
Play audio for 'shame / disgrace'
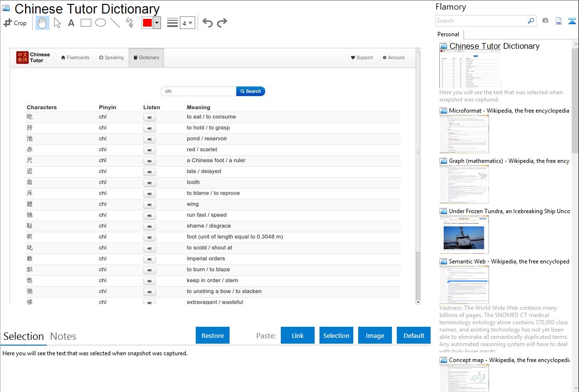click(149, 227)
